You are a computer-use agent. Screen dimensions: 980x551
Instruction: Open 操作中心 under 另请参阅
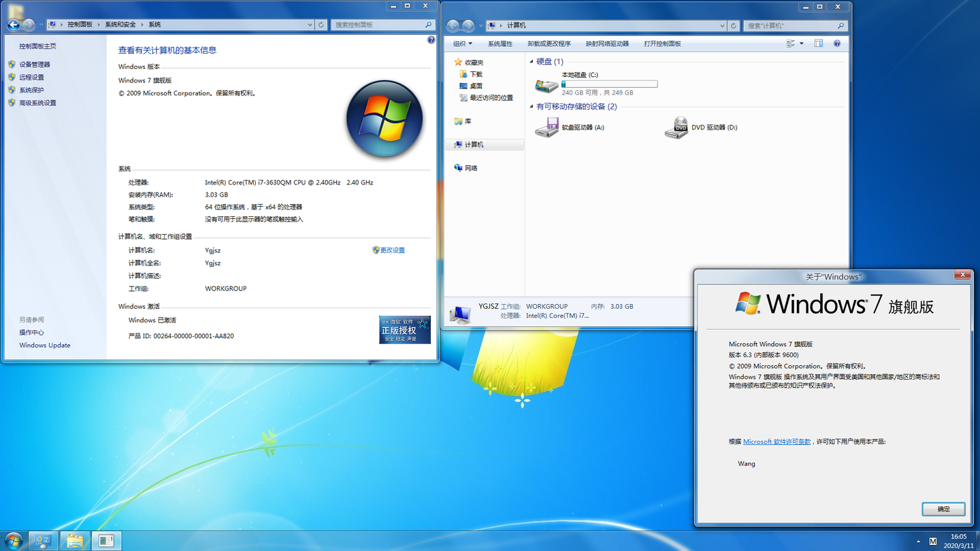(31, 333)
